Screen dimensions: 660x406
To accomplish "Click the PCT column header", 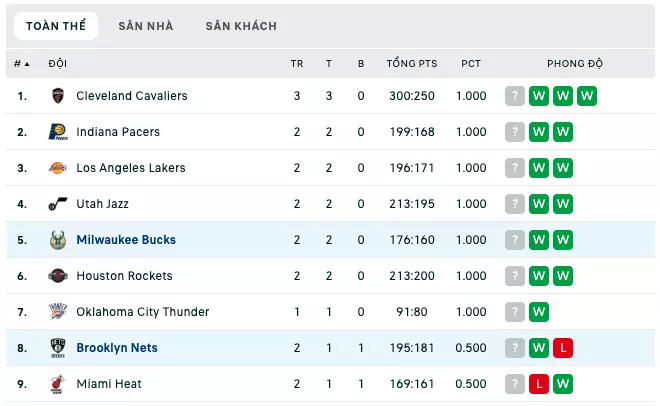I will click(471, 64).
